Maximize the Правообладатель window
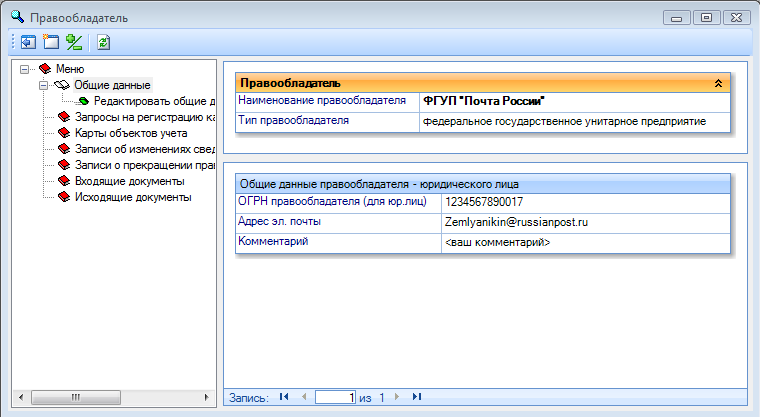 [x=707, y=18]
